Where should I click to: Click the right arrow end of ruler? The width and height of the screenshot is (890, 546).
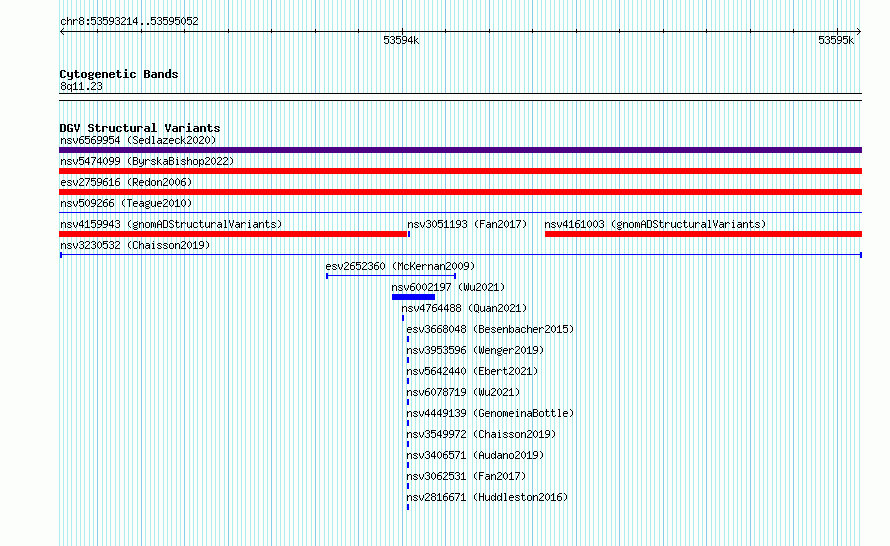859,31
